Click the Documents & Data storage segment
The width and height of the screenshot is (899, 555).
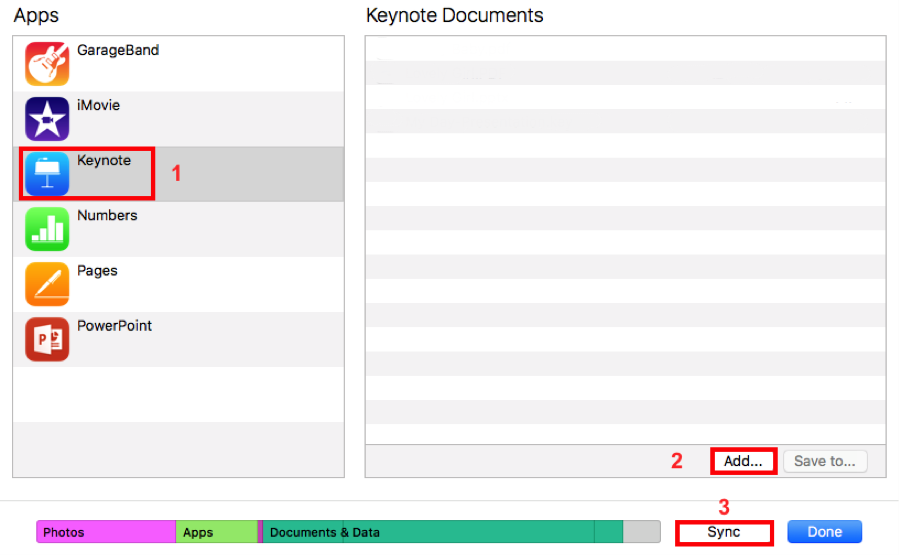coord(443,532)
